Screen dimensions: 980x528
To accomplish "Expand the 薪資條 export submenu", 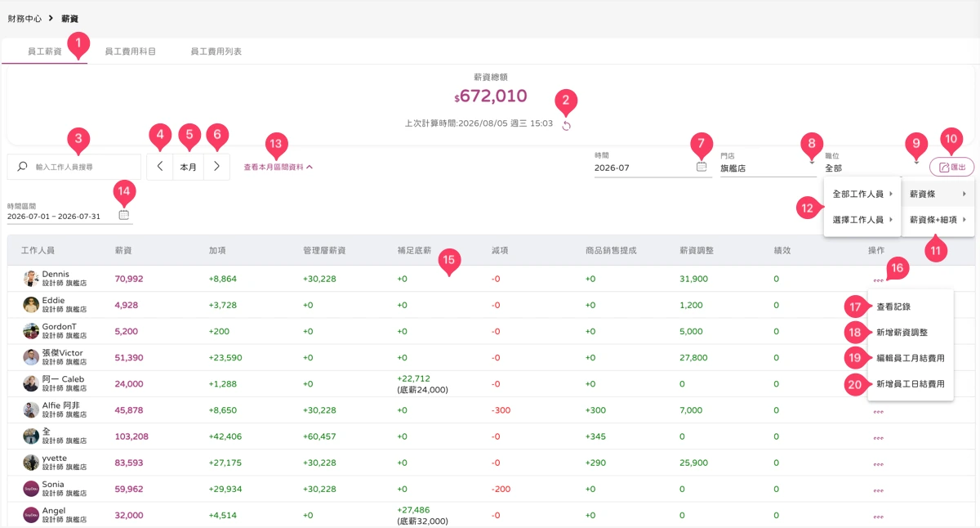I will (x=938, y=194).
